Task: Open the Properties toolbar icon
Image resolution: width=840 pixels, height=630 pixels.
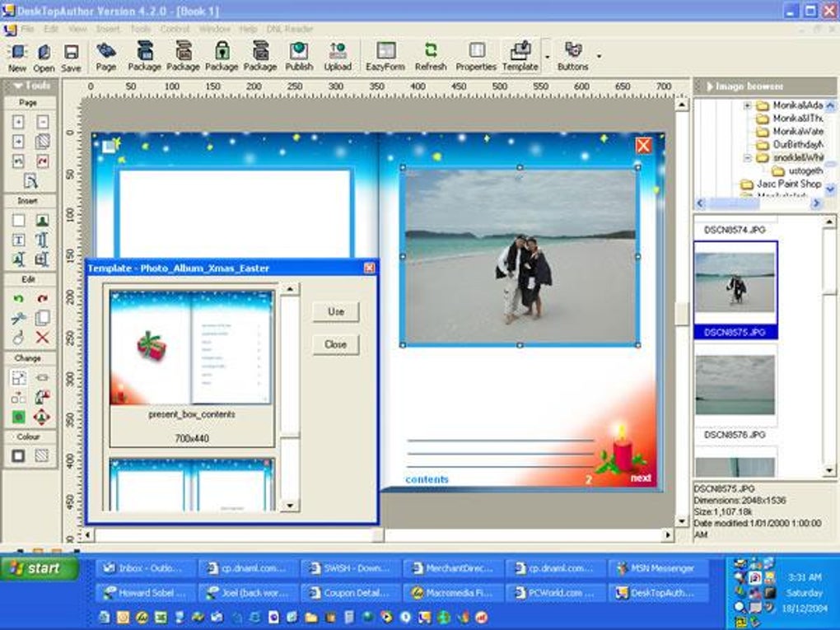Action: 476,57
